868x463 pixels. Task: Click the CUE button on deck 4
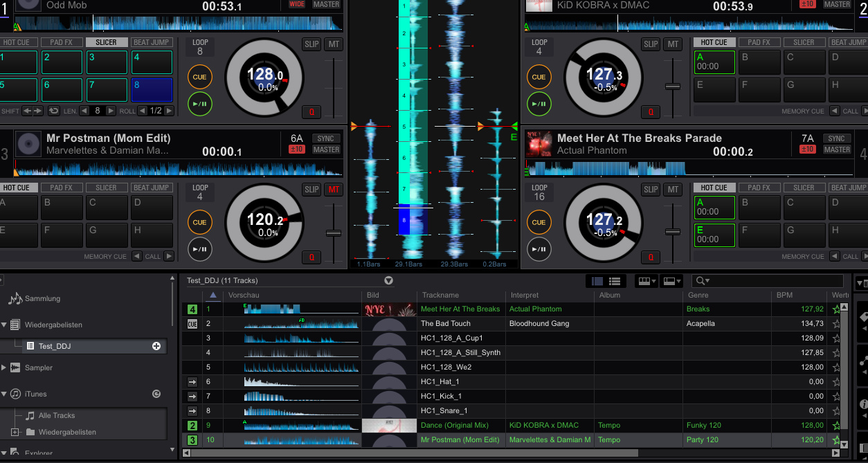(x=539, y=222)
